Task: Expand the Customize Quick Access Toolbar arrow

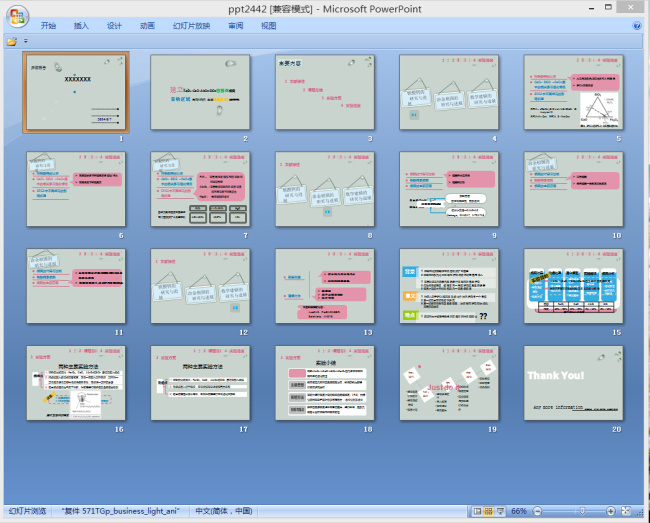Action: (26, 41)
